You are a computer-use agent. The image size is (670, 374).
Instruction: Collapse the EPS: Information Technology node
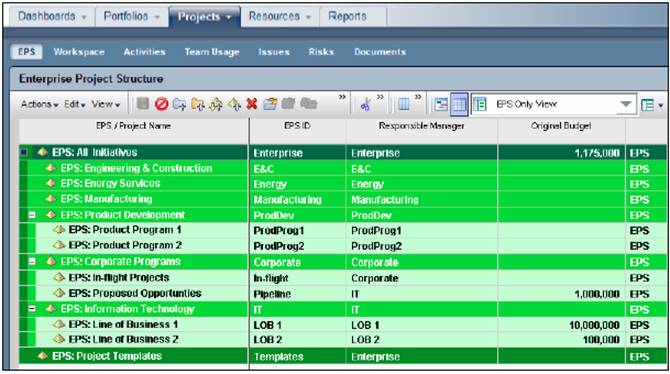32,309
